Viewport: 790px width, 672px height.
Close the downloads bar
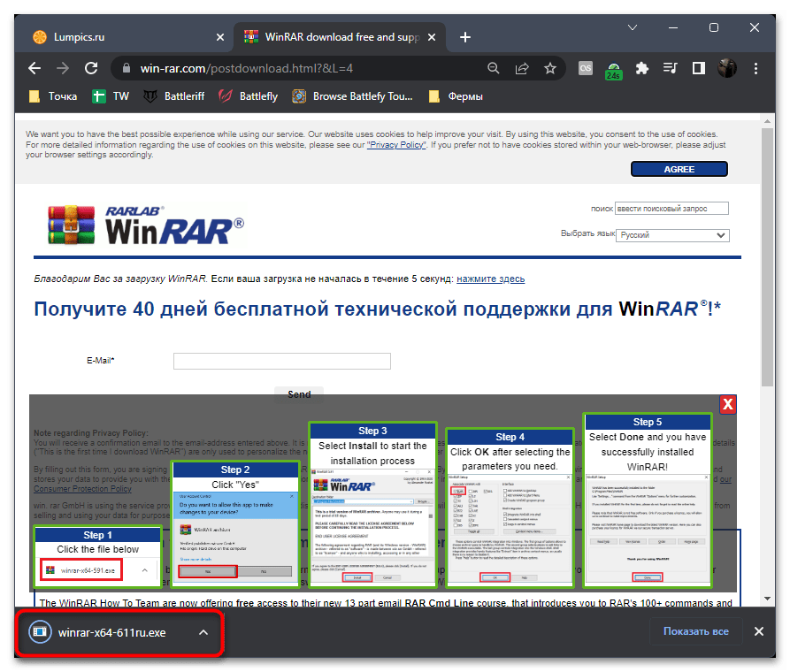[x=759, y=631]
